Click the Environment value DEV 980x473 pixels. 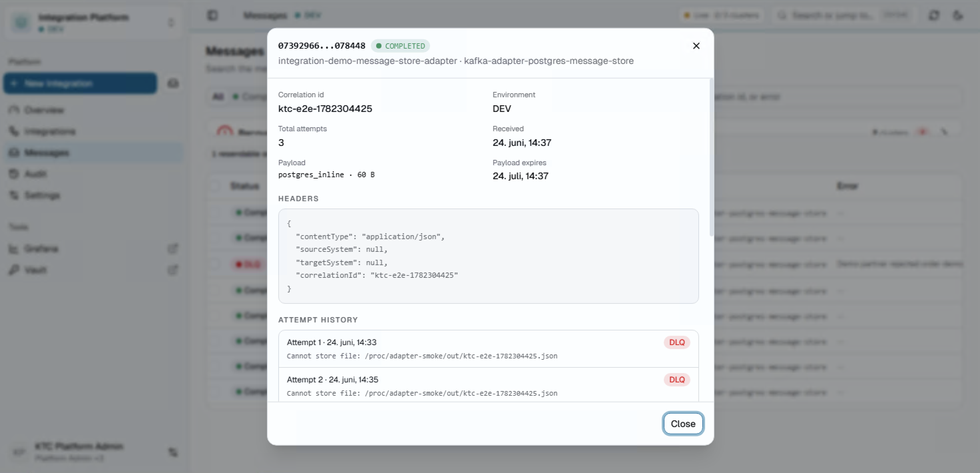(x=501, y=109)
